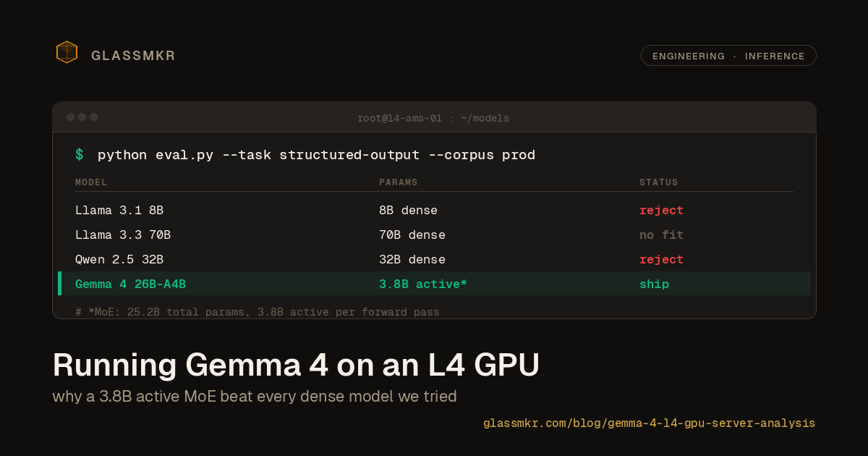This screenshot has width=868, height=456.
Task: Click the third terminal window dot
Action: tap(93, 117)
